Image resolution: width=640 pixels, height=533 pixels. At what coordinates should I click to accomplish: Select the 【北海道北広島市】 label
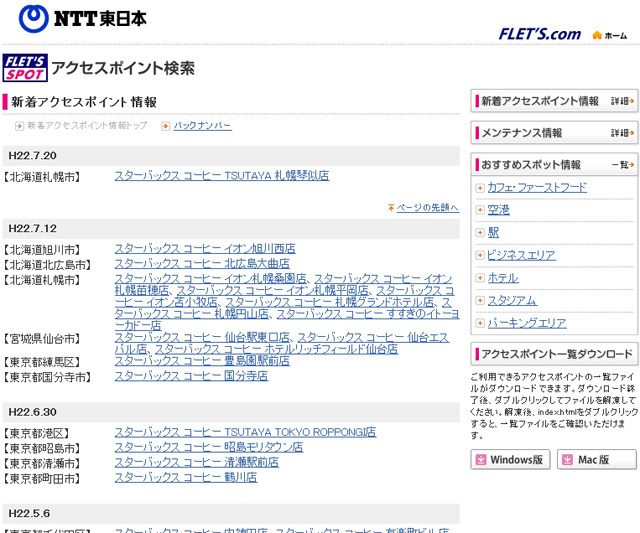(x=47, y=265)
